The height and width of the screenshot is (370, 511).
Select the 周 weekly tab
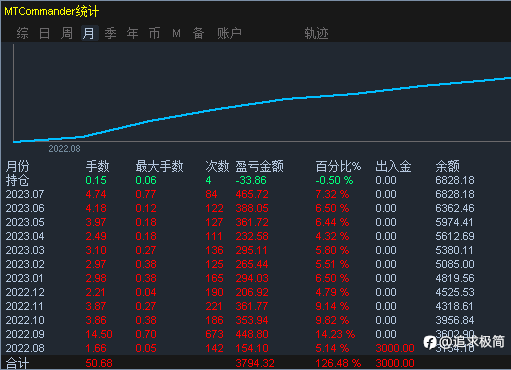coord(67,33)
